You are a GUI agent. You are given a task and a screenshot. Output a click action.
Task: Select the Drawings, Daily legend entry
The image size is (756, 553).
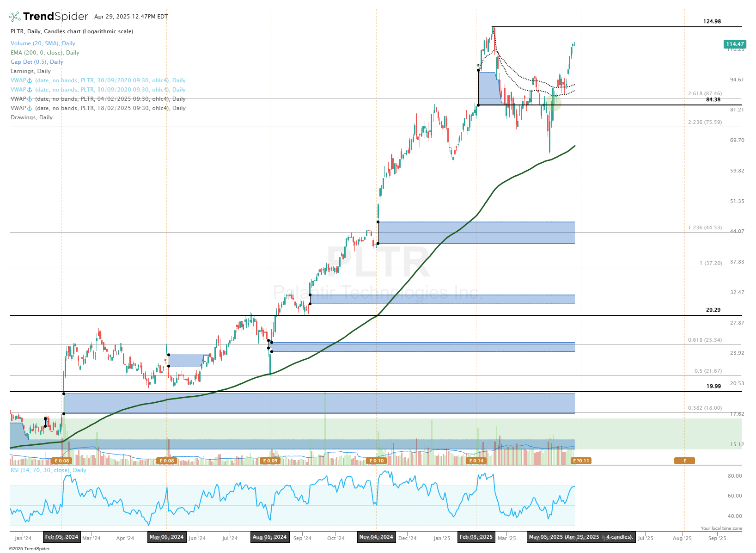pos(31,117)
